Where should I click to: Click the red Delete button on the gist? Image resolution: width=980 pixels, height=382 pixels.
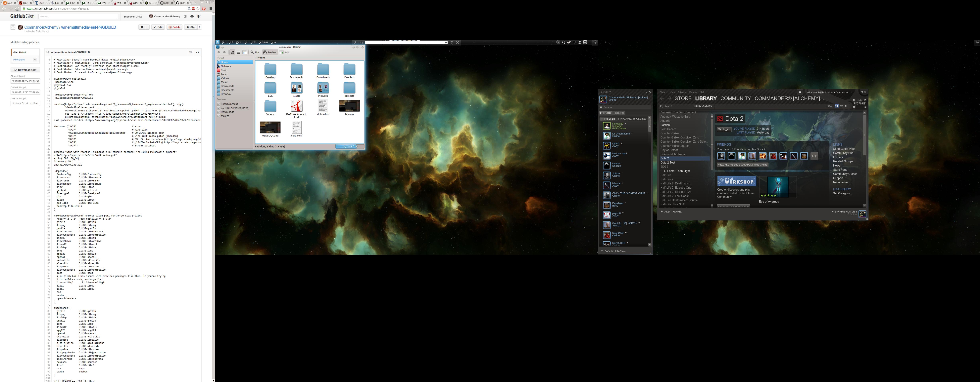[175, 27]
